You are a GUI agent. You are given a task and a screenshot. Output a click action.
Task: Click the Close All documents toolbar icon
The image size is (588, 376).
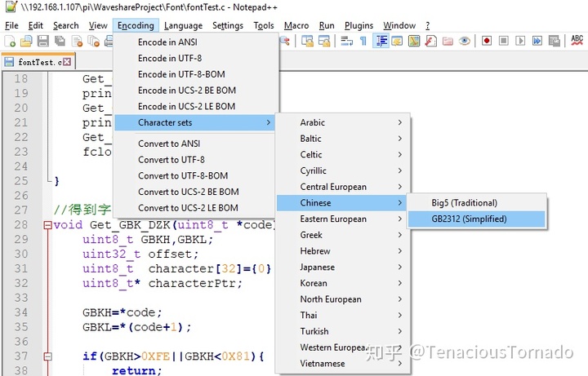[93, 41]
